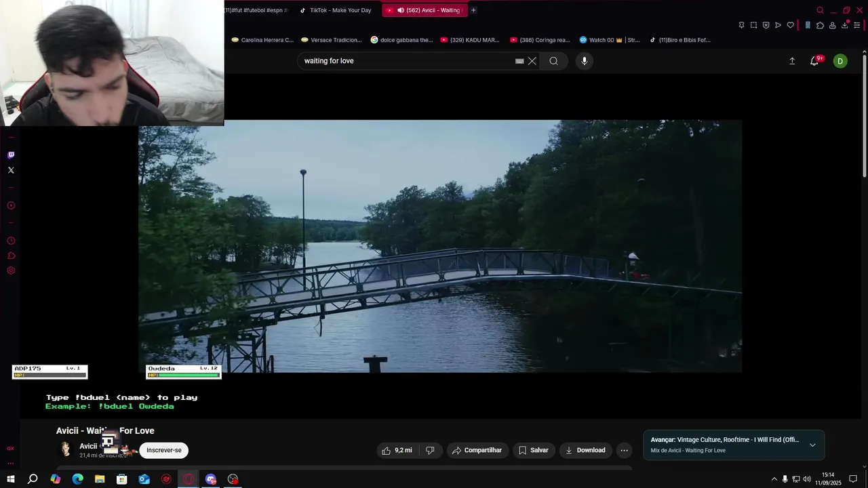This screenshot has width=868, height=488.
Task: Open Microsoft Edge from the taskbar
Action: click(x=77, y=479)
